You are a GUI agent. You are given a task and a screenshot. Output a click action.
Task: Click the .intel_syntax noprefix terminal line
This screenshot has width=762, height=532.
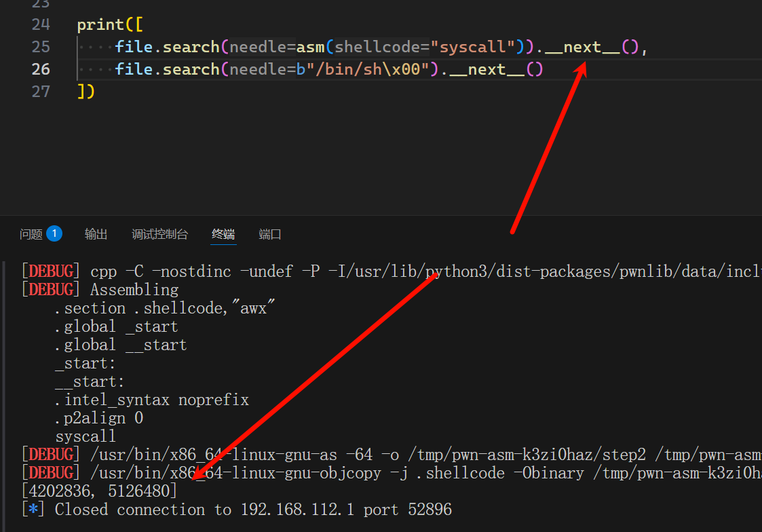point(151,400)
